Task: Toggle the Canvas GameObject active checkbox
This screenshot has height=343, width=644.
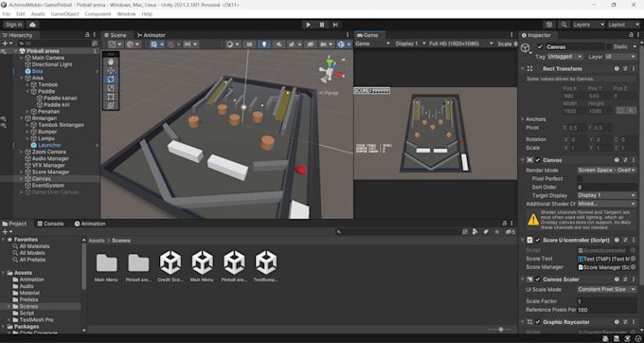Action: [x=540, y=46]
